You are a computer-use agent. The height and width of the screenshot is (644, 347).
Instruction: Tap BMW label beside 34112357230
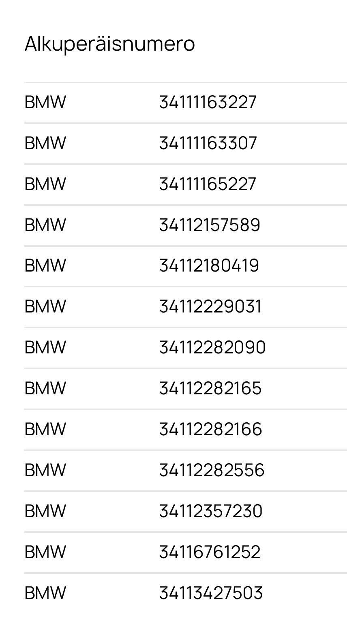(x=45, y=511)
